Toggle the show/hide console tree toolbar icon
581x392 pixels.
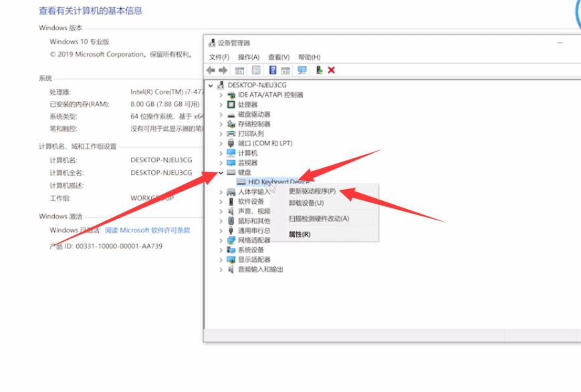[x=240, y=70]
